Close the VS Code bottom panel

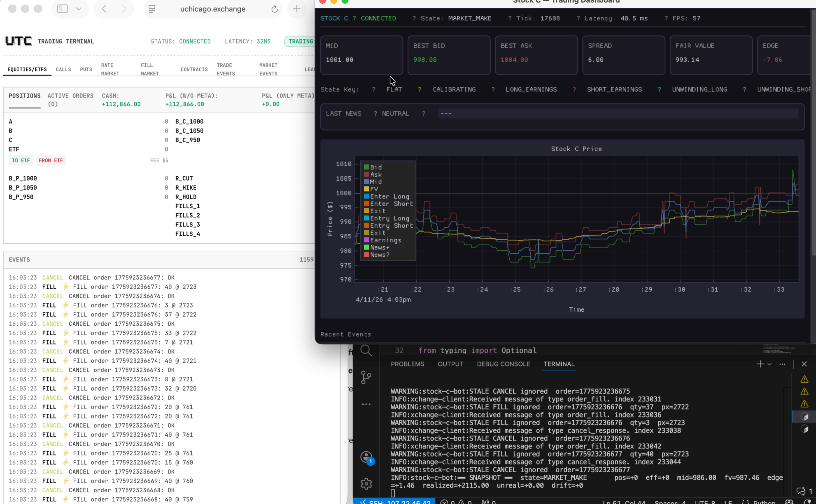tap(804, 364)
